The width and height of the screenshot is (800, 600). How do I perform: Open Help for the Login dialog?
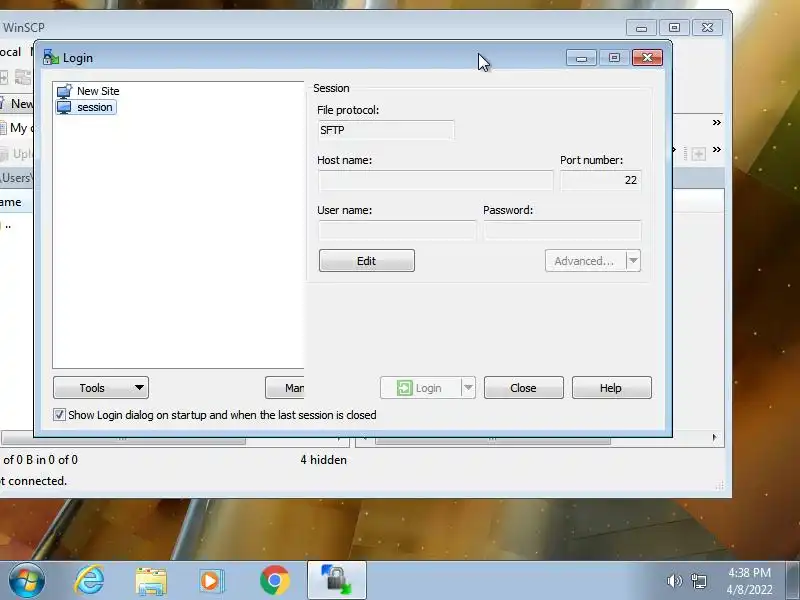coord(612,388)
